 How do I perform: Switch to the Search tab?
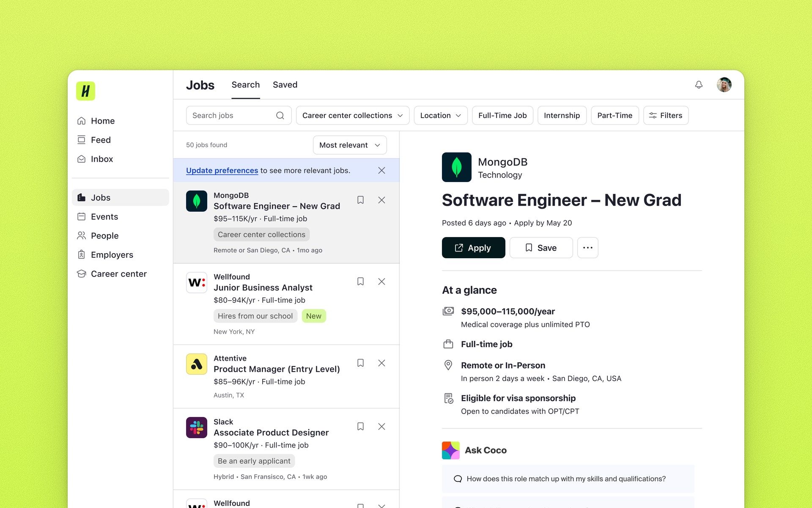(246, 85)
